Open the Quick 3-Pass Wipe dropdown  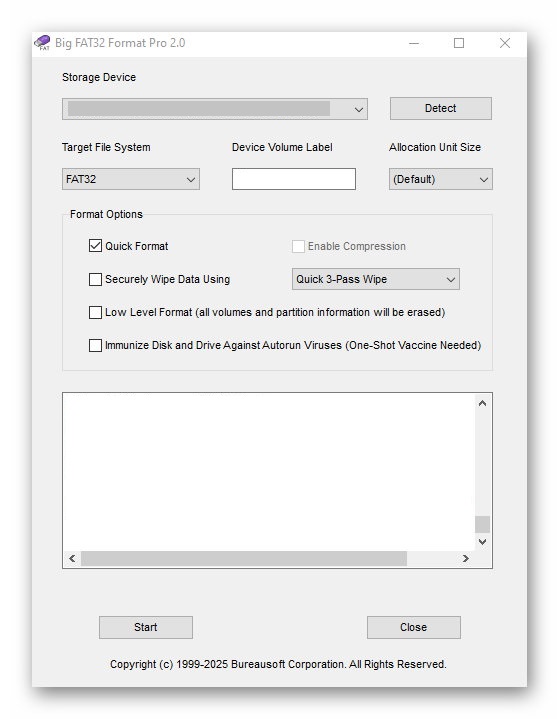(376, 279)
